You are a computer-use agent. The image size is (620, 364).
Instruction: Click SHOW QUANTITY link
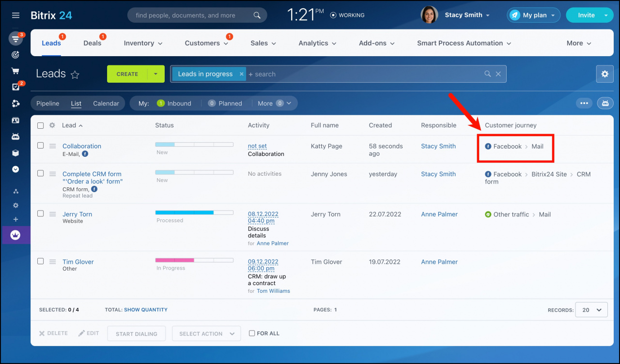point(146,310)
